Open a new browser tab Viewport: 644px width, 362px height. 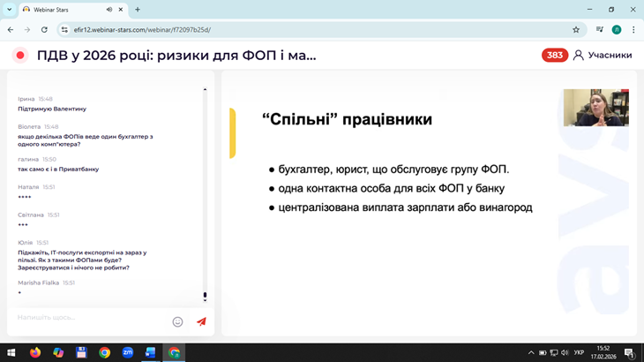[x=138, y=10]
